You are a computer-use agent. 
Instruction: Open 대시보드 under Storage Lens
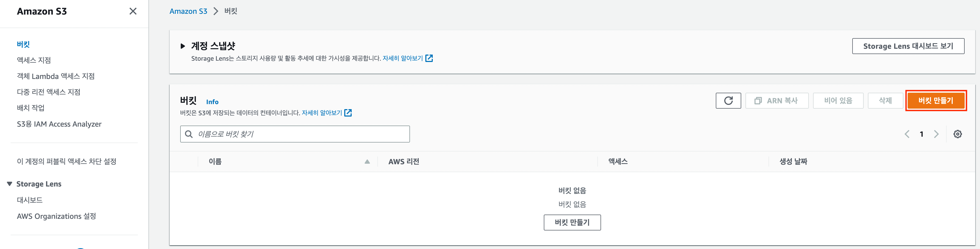[30, 200]
